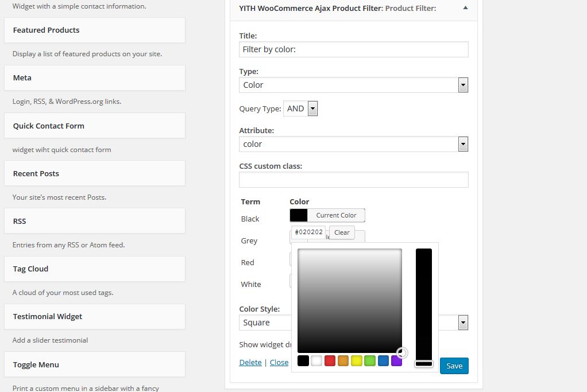
Task: Click the black current color swatch
Action: coord(299,215)
